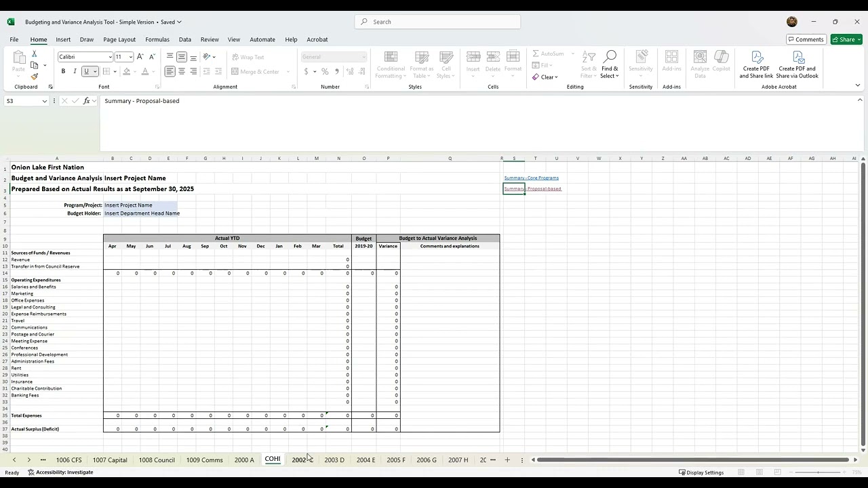Image resolution: width=868 pixels, height=488 pixels.
Task: Open the underline style dropdown arrow
Action: coord(95,71)
